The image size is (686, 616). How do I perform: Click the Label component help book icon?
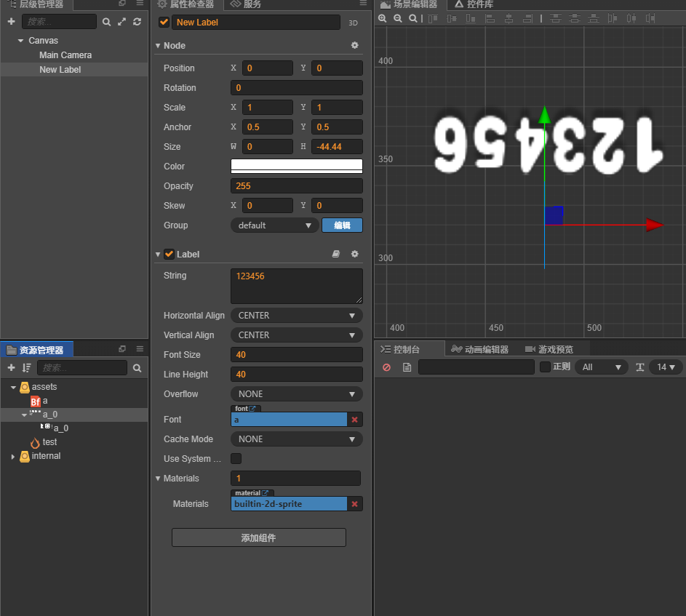click(x=335, y=254)
